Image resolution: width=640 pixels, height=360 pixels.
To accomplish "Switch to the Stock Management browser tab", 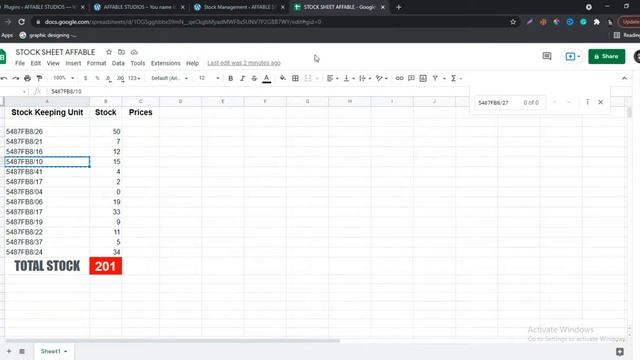I will point(239,7).
